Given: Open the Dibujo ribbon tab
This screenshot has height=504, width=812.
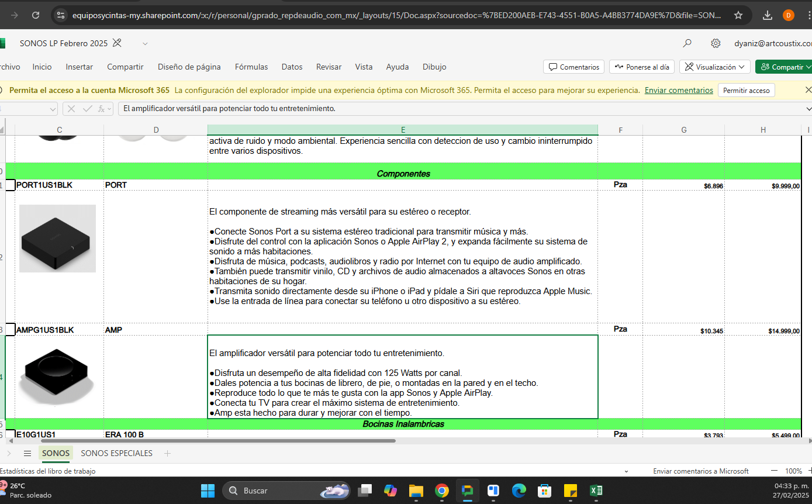Looking at the screenshot, I should [x=434, y=67].
